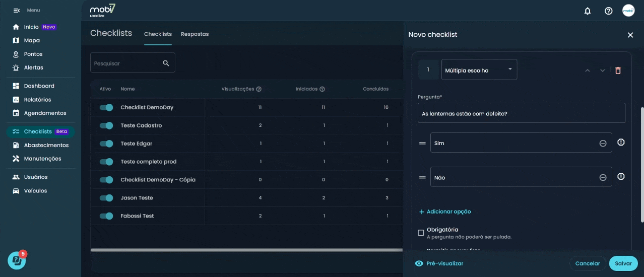
Task: Click the Salvar button
Action: [x=623, y=263]
